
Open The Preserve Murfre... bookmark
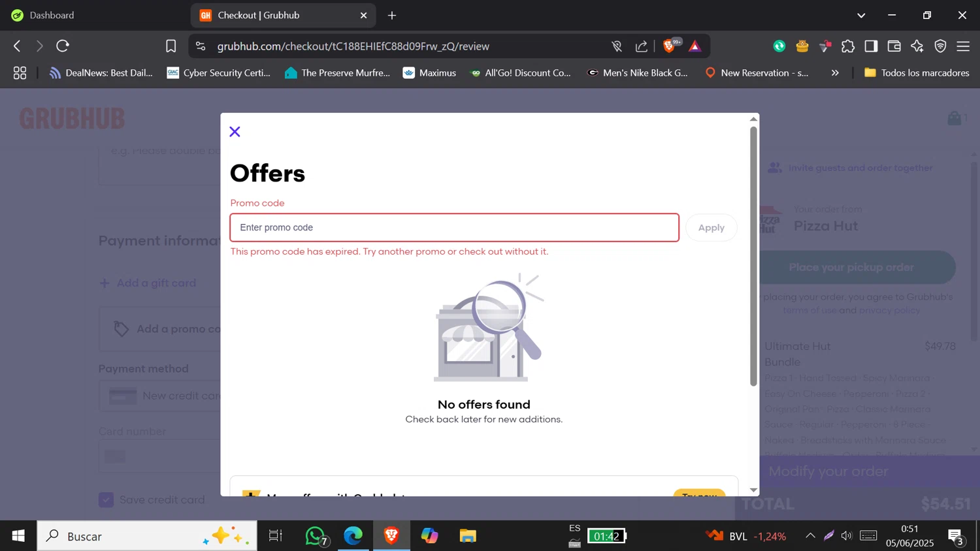click(337, 73)
